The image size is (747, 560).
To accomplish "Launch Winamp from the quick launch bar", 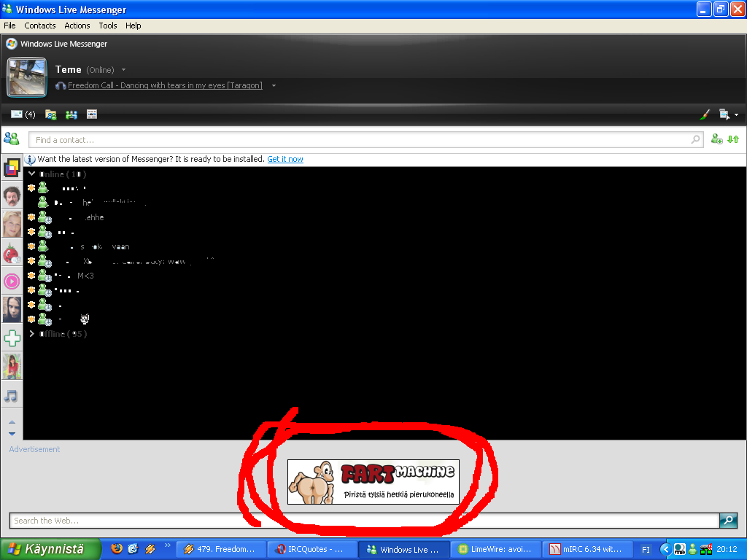I will click(x=150, y=548).
